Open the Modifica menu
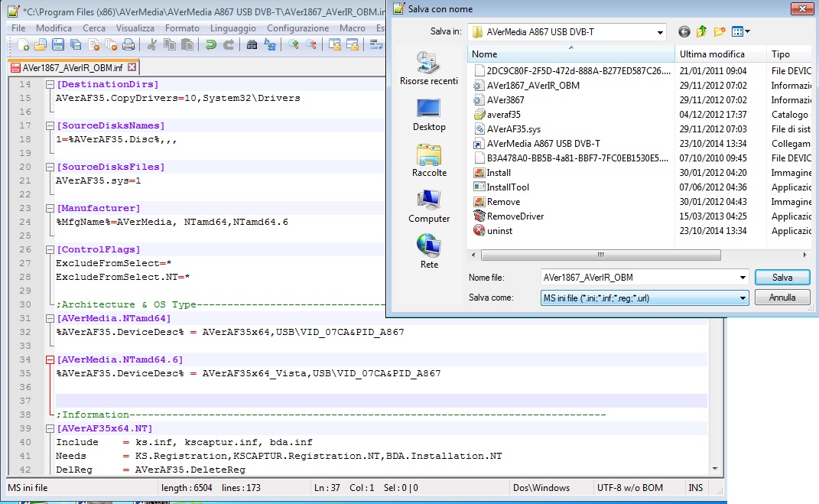This screenshot has width=819, height=504. tap(54, 28)
